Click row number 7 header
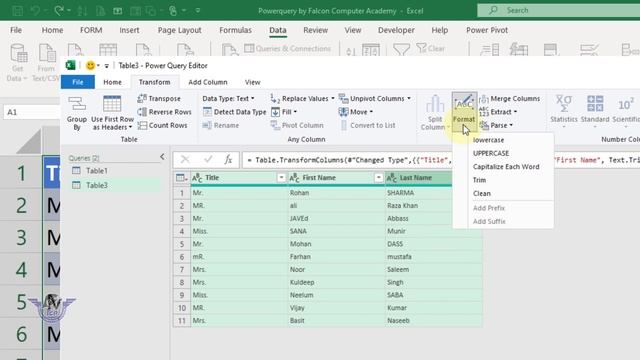Viewport: 640px width, 360px height. point(182,269)
